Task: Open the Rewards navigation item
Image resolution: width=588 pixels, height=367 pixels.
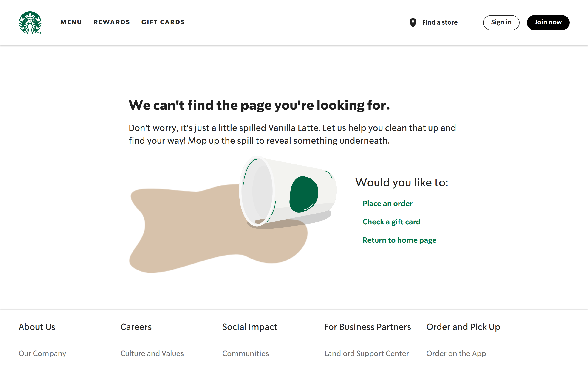Action: click(x=112, y=22)
